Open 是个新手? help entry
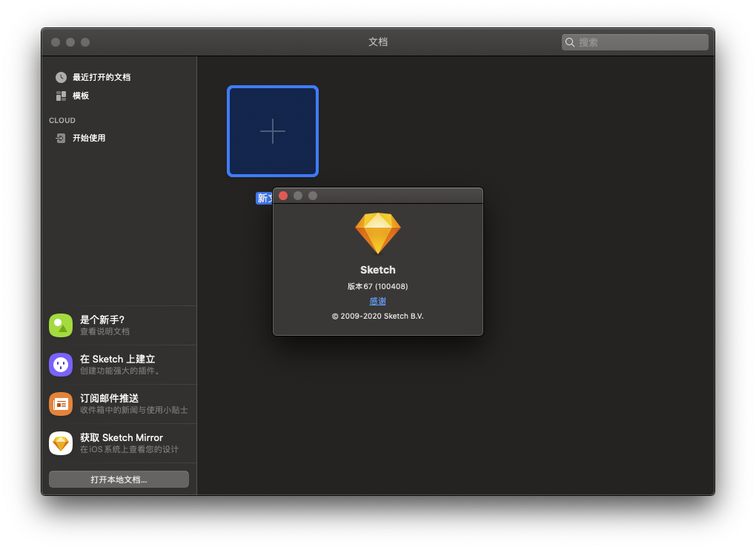 tap(119, 325)
